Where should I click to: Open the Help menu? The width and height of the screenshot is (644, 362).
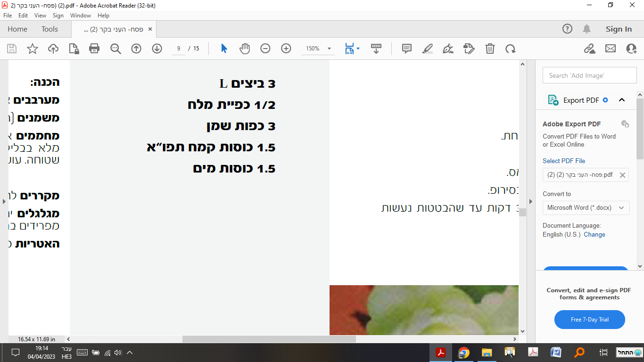[x=103, y=16]
